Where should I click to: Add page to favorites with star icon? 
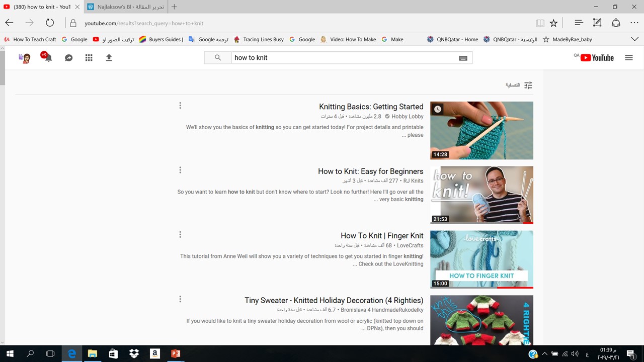pyautogui.click(x=553, y=23)
